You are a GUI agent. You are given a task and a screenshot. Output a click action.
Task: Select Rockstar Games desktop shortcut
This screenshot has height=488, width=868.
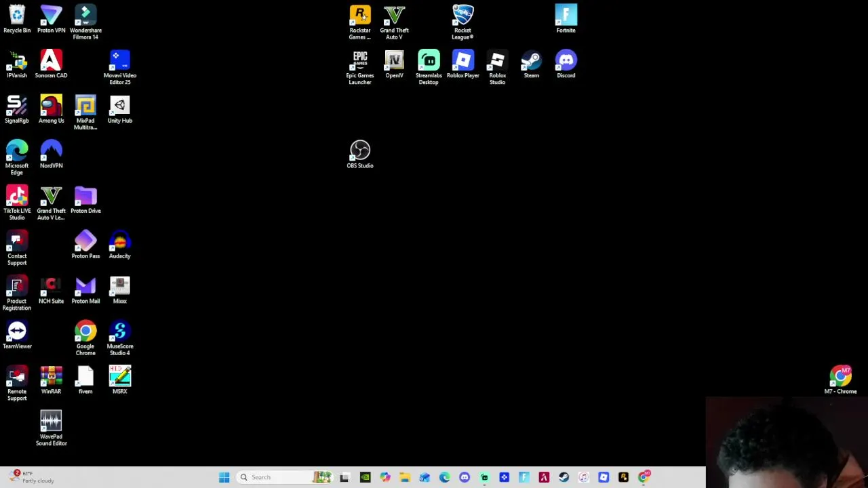(360, 22)
